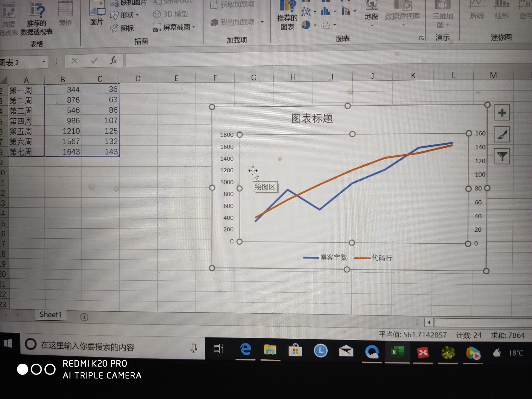Click the Insert Function fx icon
532x399 pixels.
coord(113,60)
